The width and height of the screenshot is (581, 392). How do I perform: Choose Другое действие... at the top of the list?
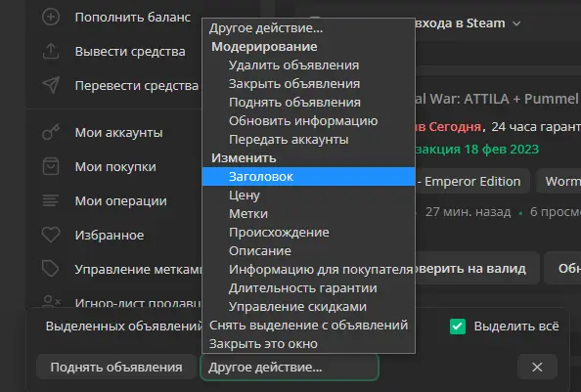(308, 27)
